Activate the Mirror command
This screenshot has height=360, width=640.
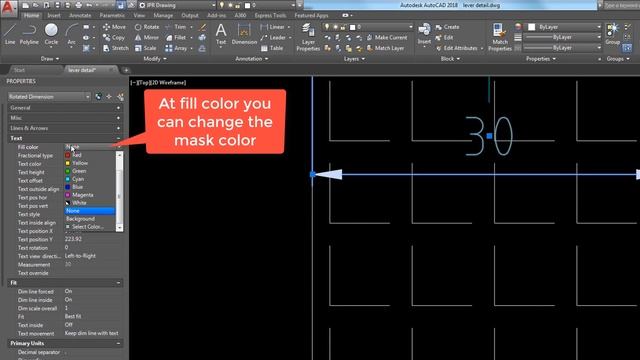[147, 38]
